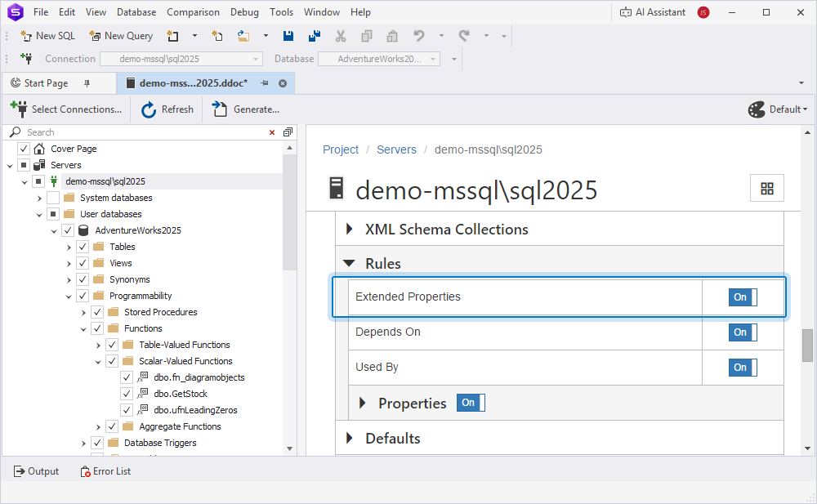817x504 pixels.
Task: Expand the Aggregate Functions node
Action: point(98,427)
